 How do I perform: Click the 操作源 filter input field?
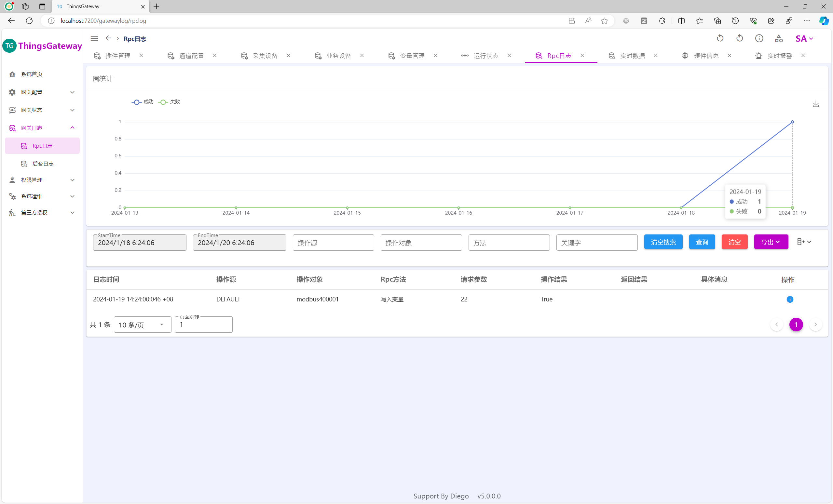pos(333,243)
